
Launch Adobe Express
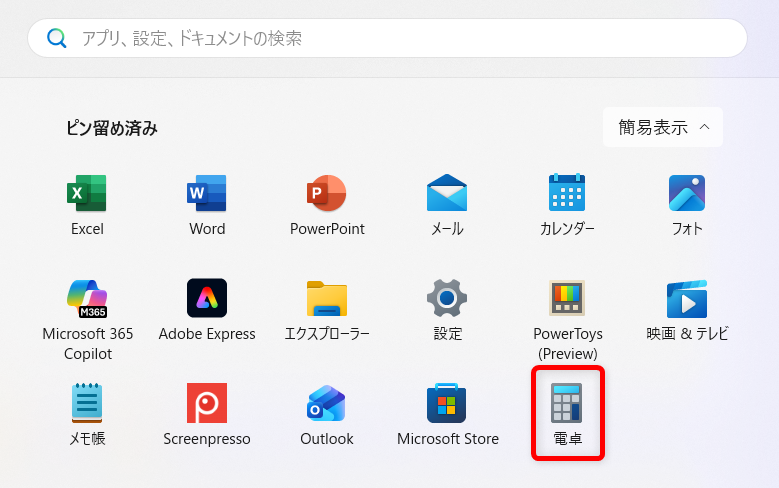point(207,311)
